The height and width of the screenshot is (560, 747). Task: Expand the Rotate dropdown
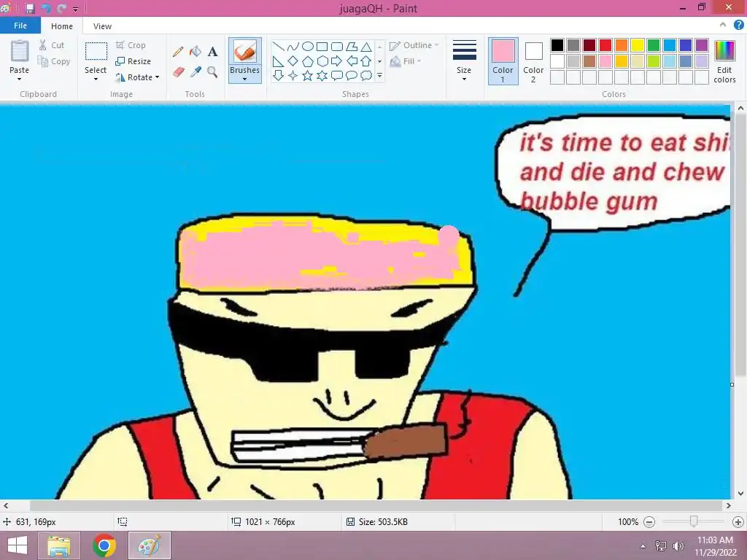pyautogui.click(x=158, y=77)
